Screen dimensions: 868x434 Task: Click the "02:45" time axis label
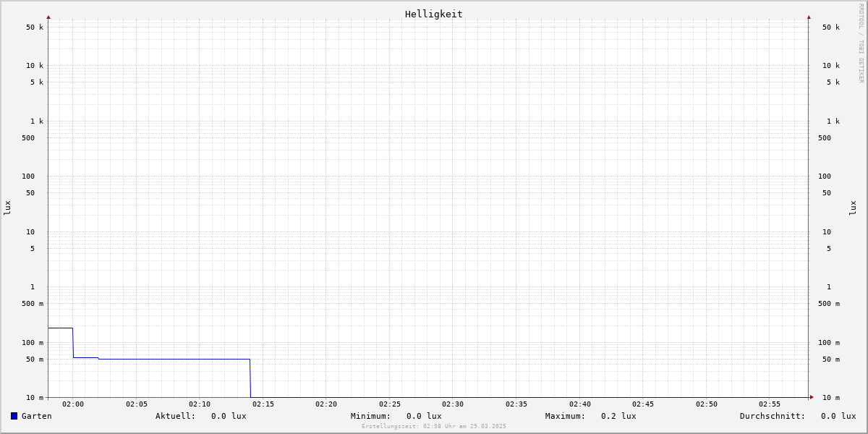[643, 404]
